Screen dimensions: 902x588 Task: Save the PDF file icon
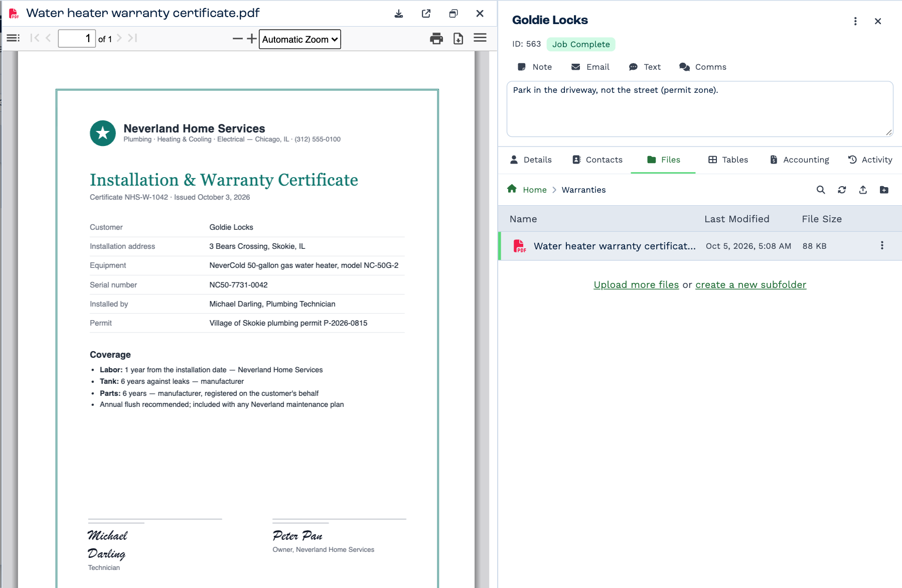tap(458, 39)
